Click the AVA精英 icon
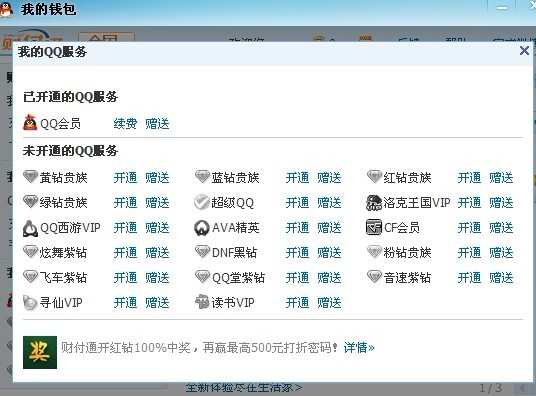536x396 pixels. [202, 228]
